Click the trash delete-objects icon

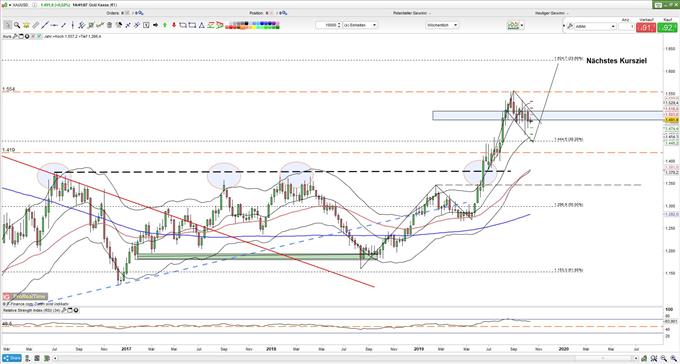click(x=109, y=25)
